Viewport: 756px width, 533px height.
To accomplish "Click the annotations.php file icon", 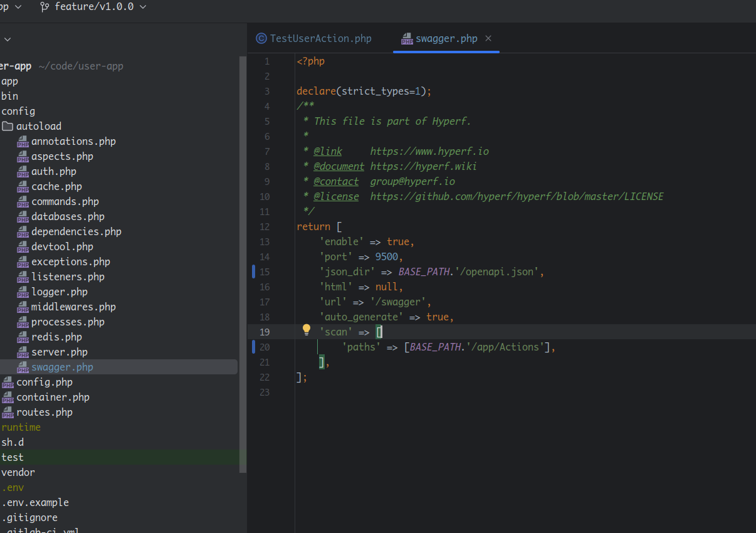I will pyautogui.click(x=23, y=142).
